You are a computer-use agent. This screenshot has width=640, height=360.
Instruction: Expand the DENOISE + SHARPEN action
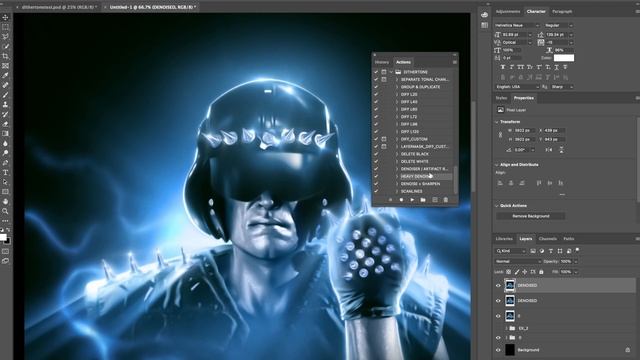click(397, 184)
